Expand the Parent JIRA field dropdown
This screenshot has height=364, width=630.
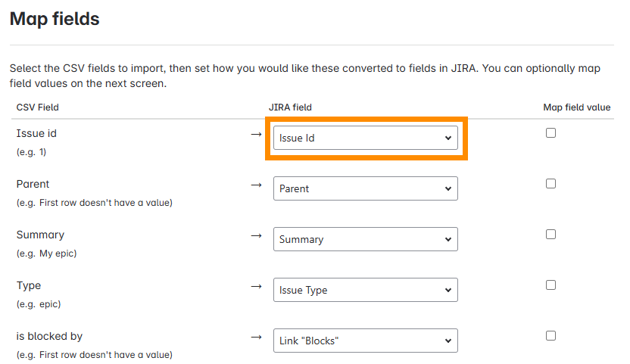click(365, 188)
